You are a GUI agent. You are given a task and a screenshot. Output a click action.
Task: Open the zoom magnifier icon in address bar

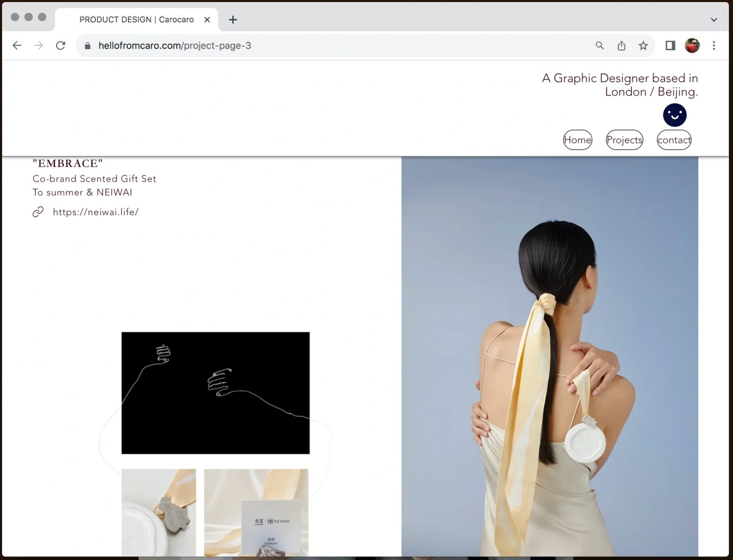point(600,46)
